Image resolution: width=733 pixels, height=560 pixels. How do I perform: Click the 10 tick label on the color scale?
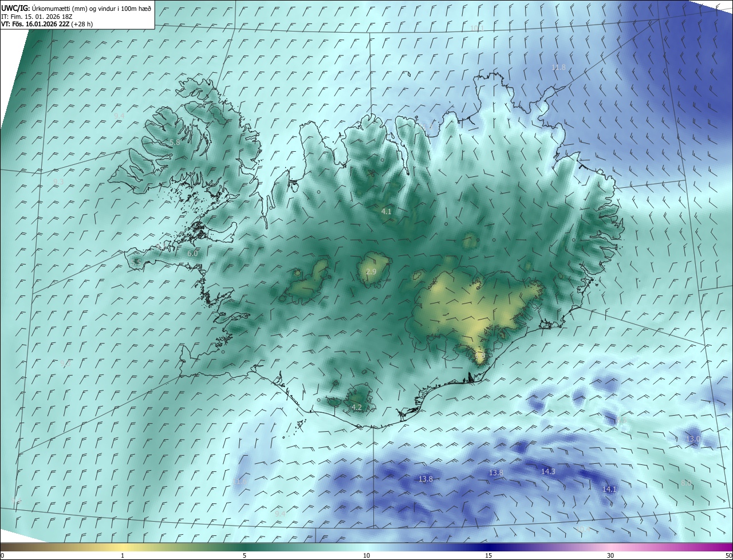366,555
